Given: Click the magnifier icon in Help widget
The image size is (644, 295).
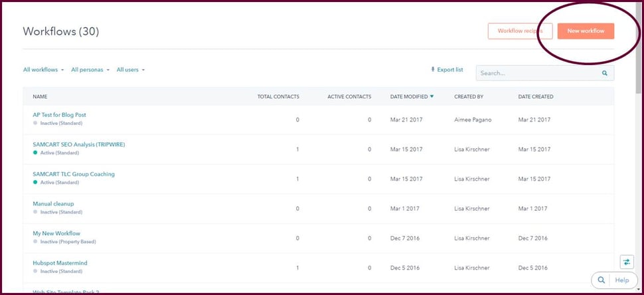Looking at the screenshot, I should click(601, 280).
